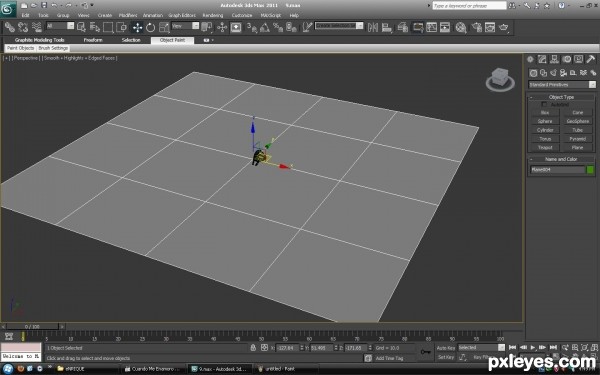Image resolution: width=600 pixels, height=375 pixels.
Task: Open the named selection sets dropdown
Action: (339, 26)
